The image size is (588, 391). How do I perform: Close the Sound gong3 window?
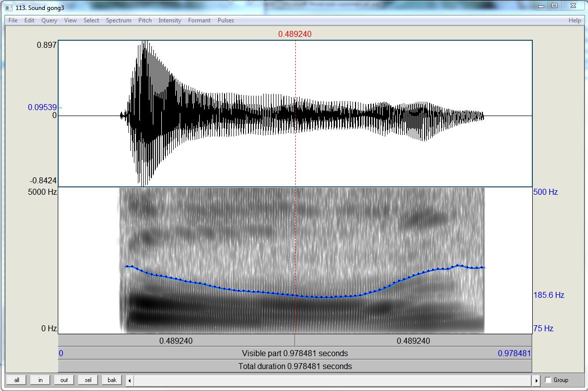click(x=573, y=5)
